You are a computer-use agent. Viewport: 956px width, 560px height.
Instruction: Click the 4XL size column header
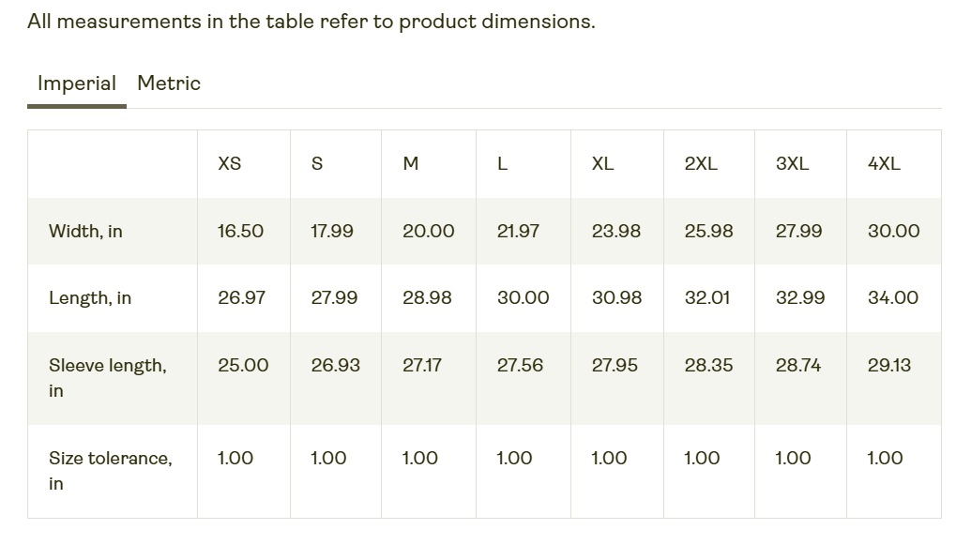pos(884,164)
